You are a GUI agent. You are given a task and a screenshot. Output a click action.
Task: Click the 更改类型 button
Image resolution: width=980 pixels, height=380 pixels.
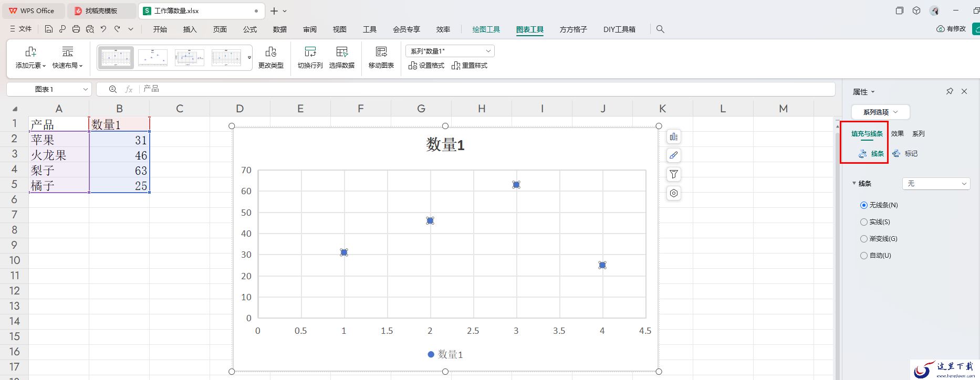271,57
